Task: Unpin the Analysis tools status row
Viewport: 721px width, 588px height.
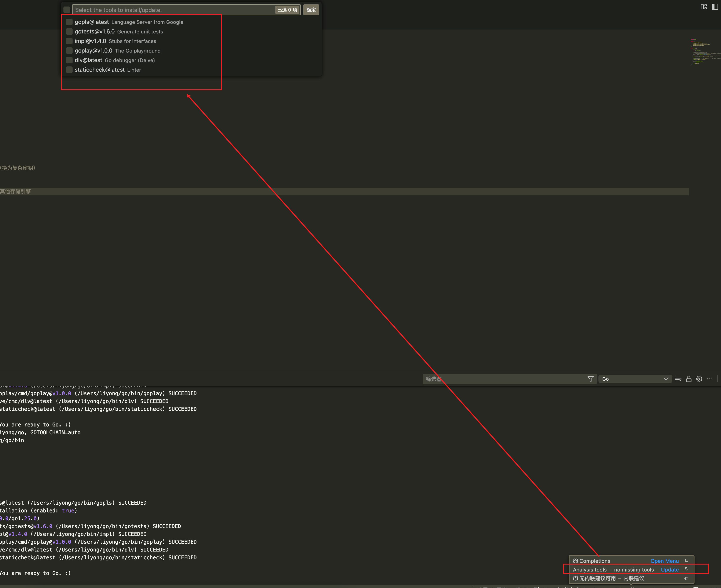Action: 686,569
